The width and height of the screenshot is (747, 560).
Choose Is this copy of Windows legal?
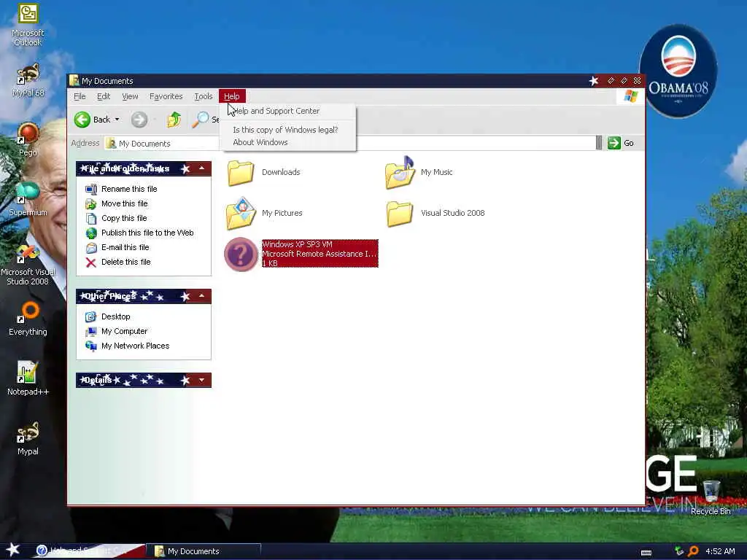pyautogui.click(x=287, y=130)
